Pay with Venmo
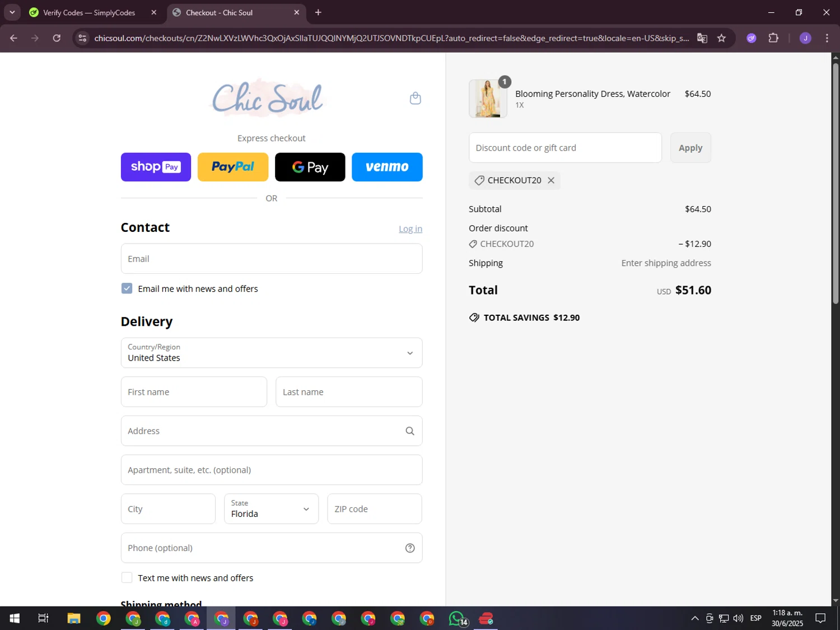The width and height of the screenshot is (840, 630). 387,167
